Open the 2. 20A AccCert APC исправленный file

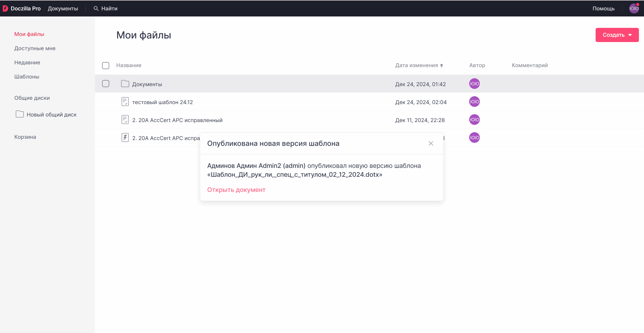coord(177,120)
